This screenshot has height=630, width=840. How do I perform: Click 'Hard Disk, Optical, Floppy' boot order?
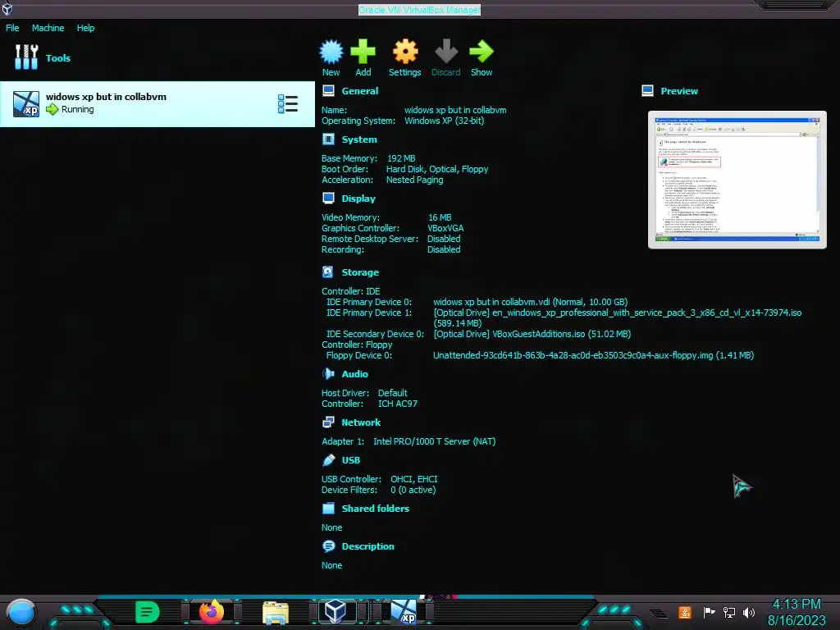pos(437,169)
